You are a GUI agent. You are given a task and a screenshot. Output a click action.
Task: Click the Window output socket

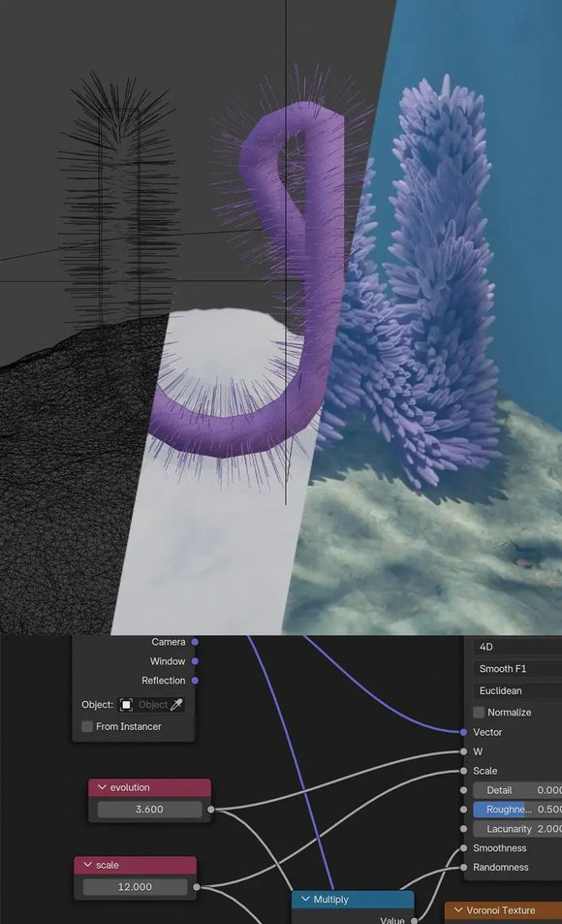pos(195,661)
